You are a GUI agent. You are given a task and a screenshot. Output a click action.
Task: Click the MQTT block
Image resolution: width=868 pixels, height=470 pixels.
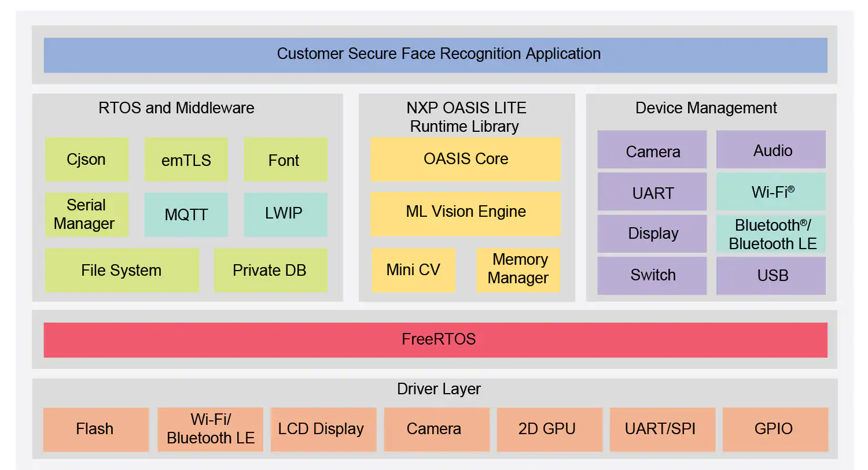pyautogui.click(x=186, y=214)
